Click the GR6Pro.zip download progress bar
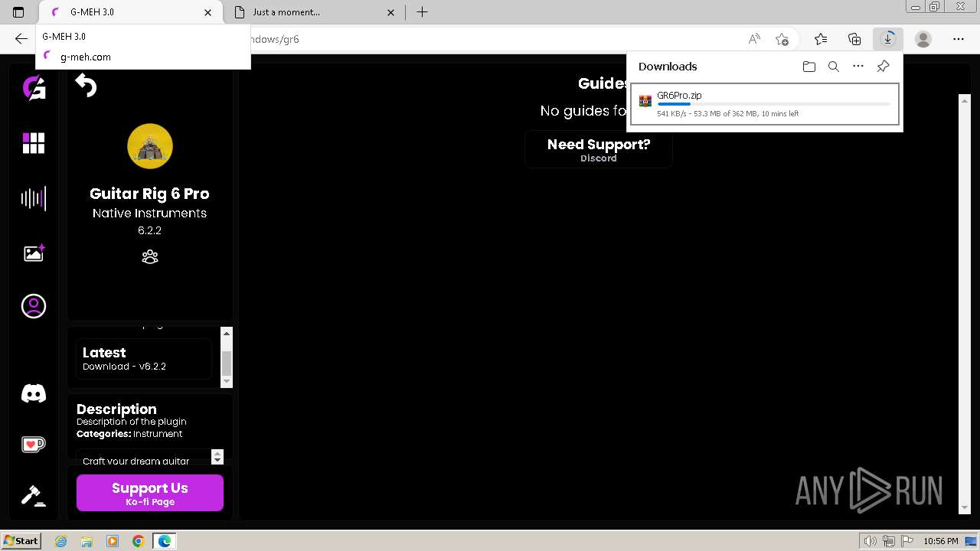This screenshot has height=551, width=980. pyautogui.click(x=773, y=104)
